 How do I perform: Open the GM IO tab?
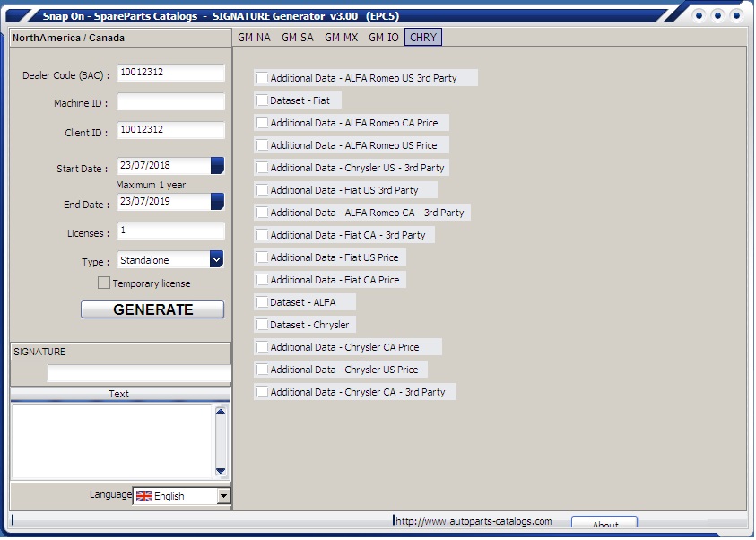384,37
